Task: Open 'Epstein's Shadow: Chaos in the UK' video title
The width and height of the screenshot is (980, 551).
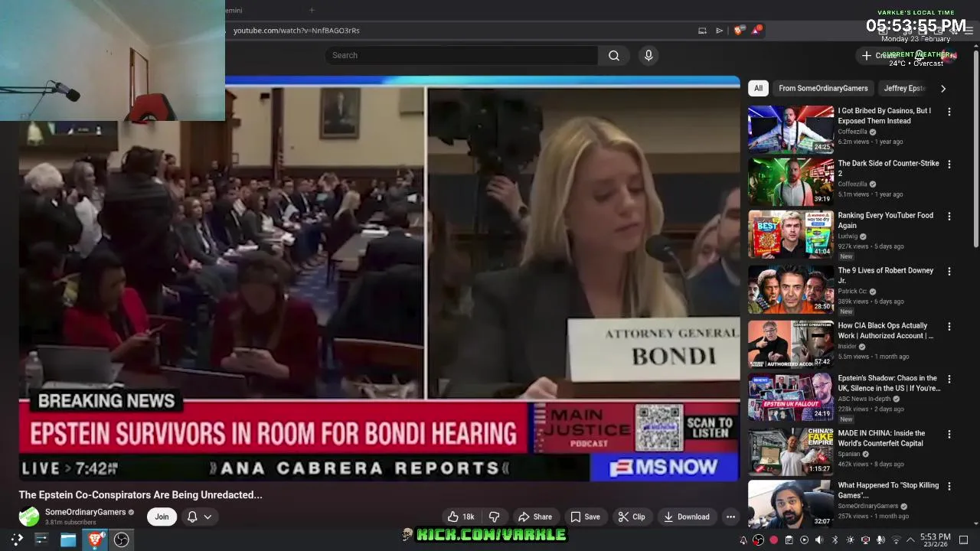Action: click(889, 383)
